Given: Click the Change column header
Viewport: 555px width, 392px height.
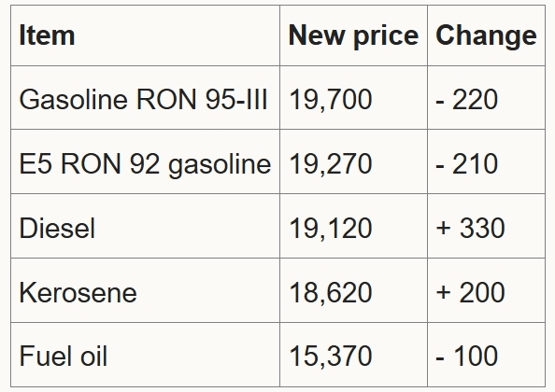Looking at the screenshot, I should point(486,35).
